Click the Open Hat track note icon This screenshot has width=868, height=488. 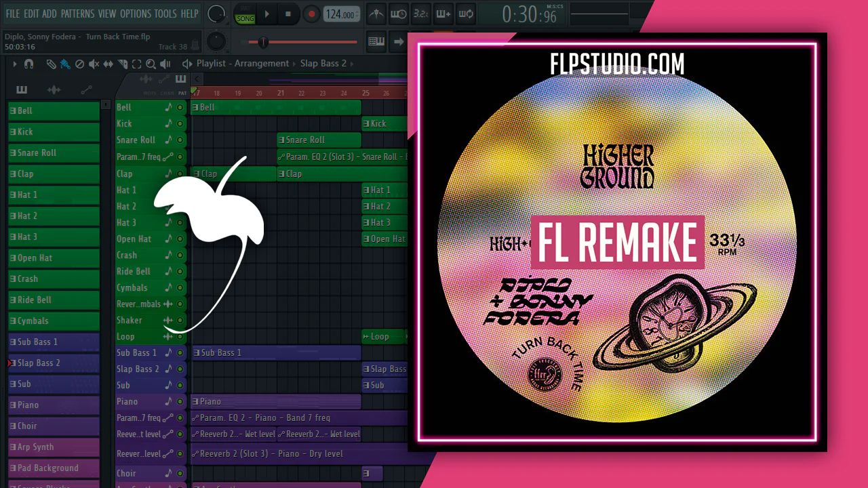169,239
